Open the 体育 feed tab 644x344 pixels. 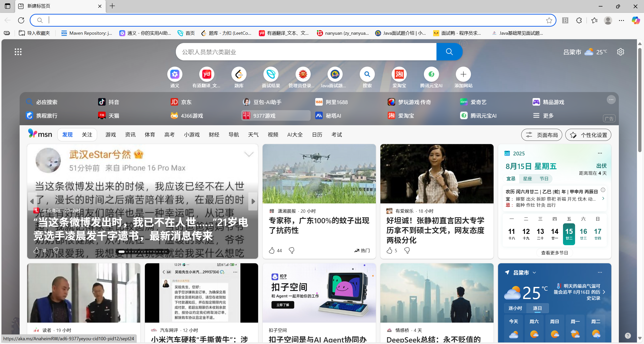tap(150, 135)
